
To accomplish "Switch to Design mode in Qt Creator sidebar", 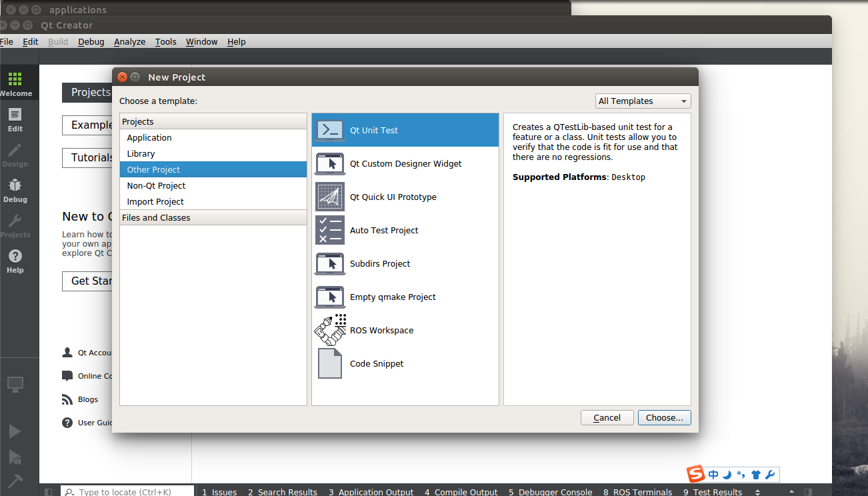I will pos(15,155).
